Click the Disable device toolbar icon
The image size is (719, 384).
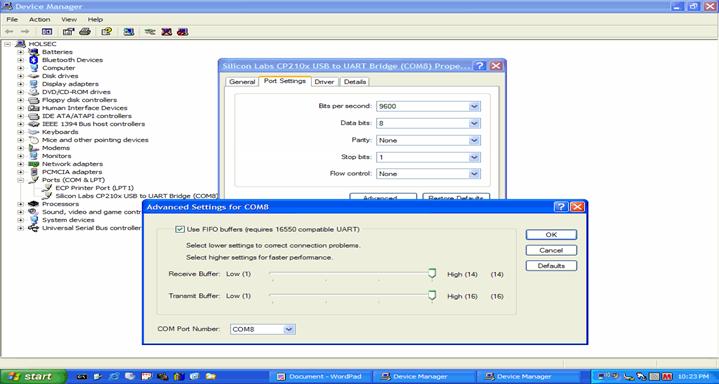166,32
